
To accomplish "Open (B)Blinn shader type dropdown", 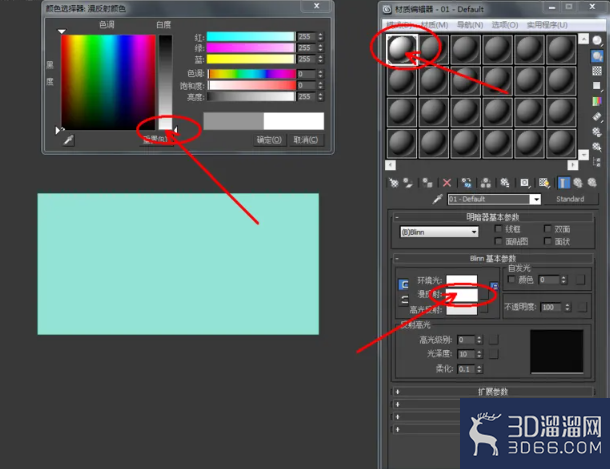I will tap(439, 232).
